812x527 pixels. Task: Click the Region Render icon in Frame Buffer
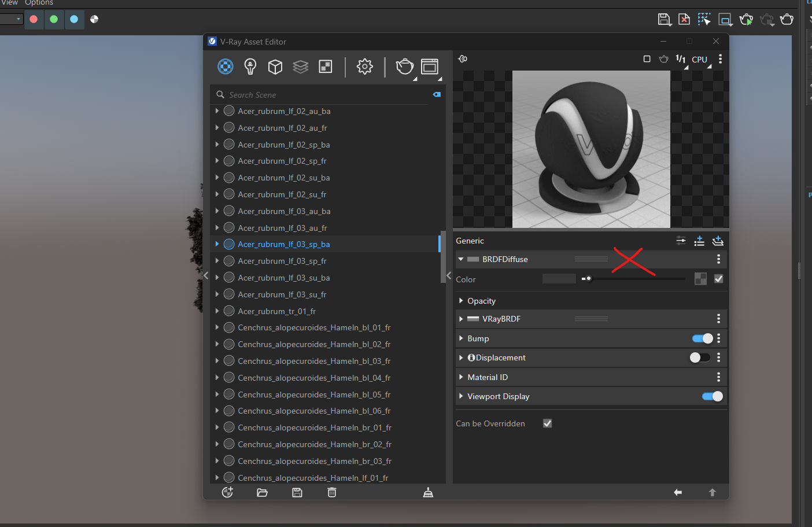tap(725, 20)
